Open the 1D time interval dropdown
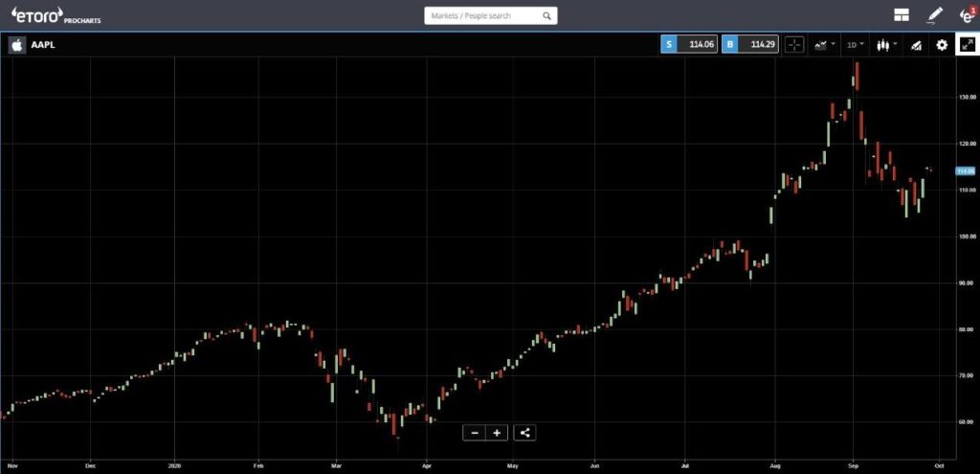 pos(855,45)
